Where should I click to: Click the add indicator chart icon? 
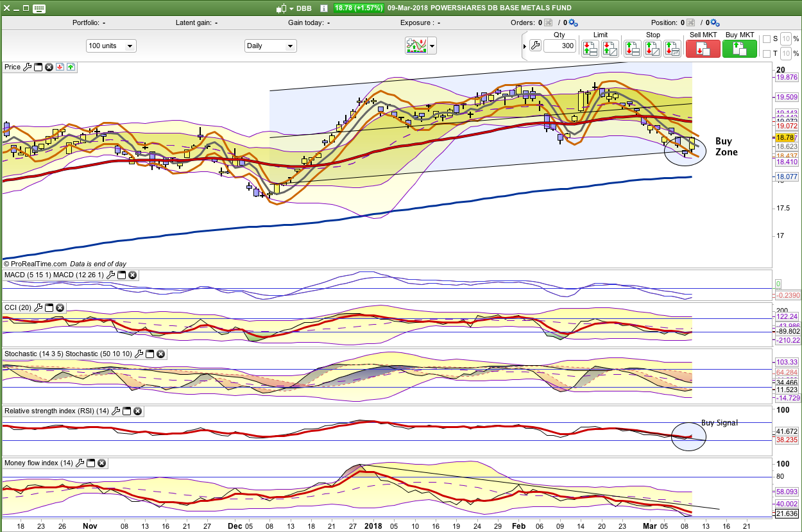[416, 46]
